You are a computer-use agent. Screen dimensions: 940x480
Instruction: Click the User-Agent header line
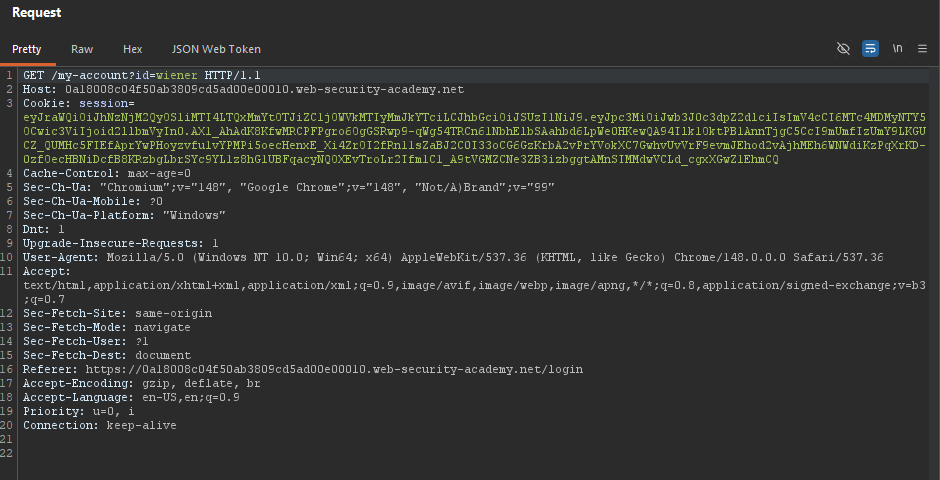[x=453, y=257]
